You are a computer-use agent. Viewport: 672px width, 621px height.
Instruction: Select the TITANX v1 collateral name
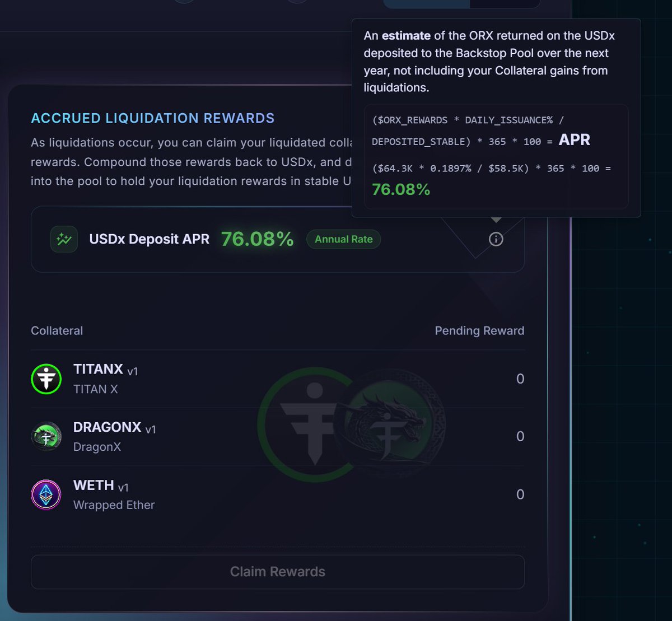pyautogui.click(x=105, y=370)
